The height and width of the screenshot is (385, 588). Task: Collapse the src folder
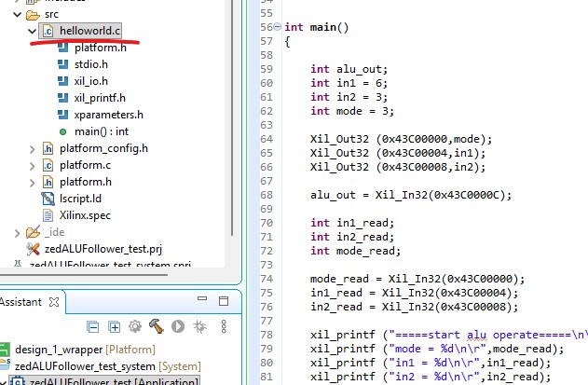tap(14, 14)
